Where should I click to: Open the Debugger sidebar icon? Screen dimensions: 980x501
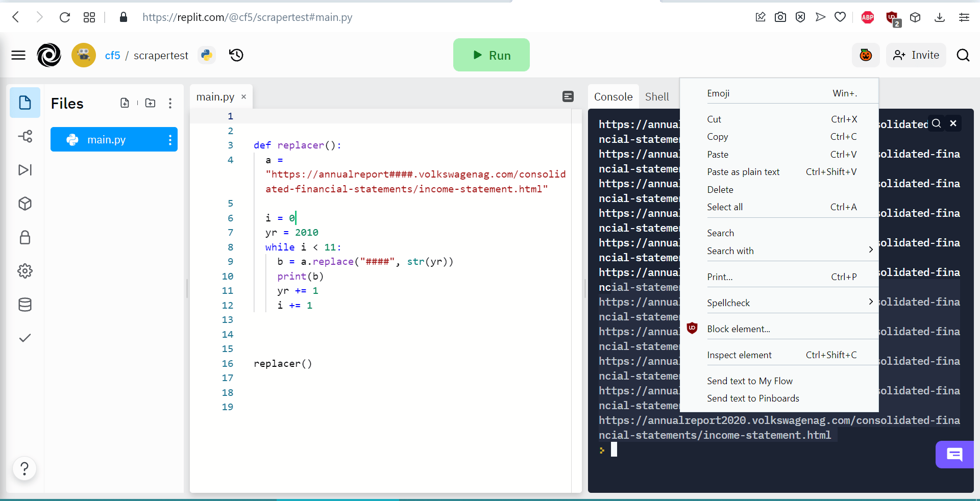pos(25,170)
